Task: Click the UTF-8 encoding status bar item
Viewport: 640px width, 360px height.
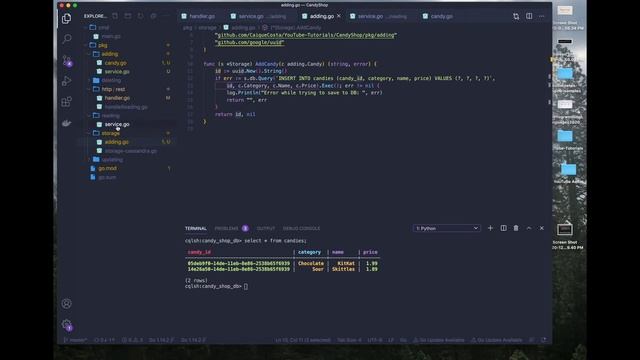Action: [375, 340]
